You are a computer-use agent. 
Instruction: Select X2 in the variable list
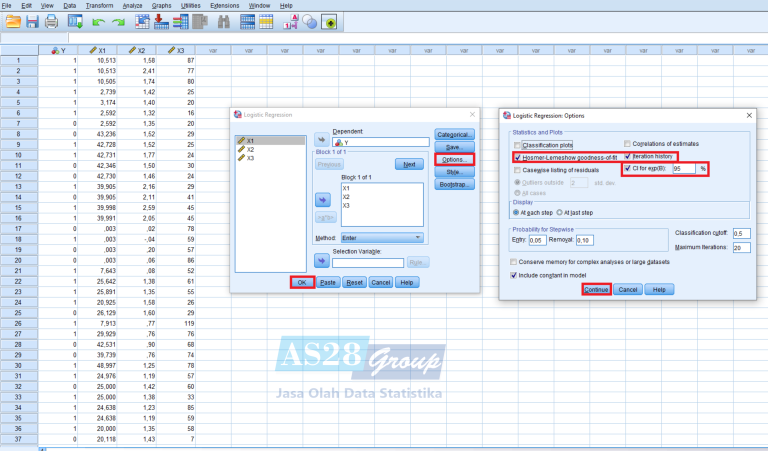click(251, 149)
